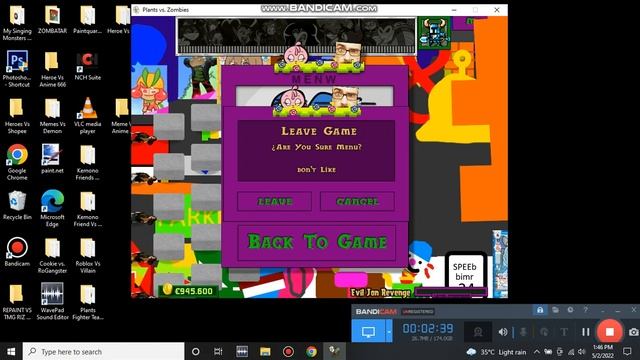The width and height of the screenshot is (640, 360).
Task: Open Cookie vs. RoGangster folder
Action: tap(52, 256)
